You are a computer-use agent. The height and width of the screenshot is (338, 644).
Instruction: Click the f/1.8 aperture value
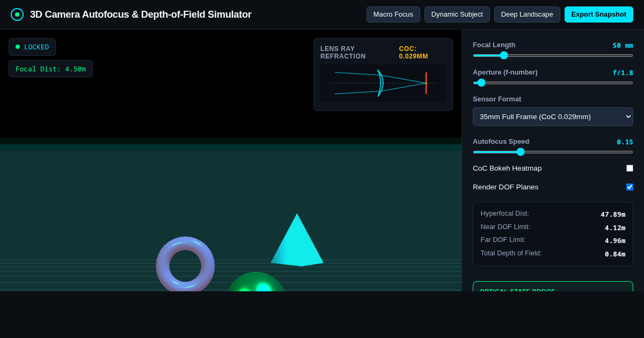[x=623, y=72]
